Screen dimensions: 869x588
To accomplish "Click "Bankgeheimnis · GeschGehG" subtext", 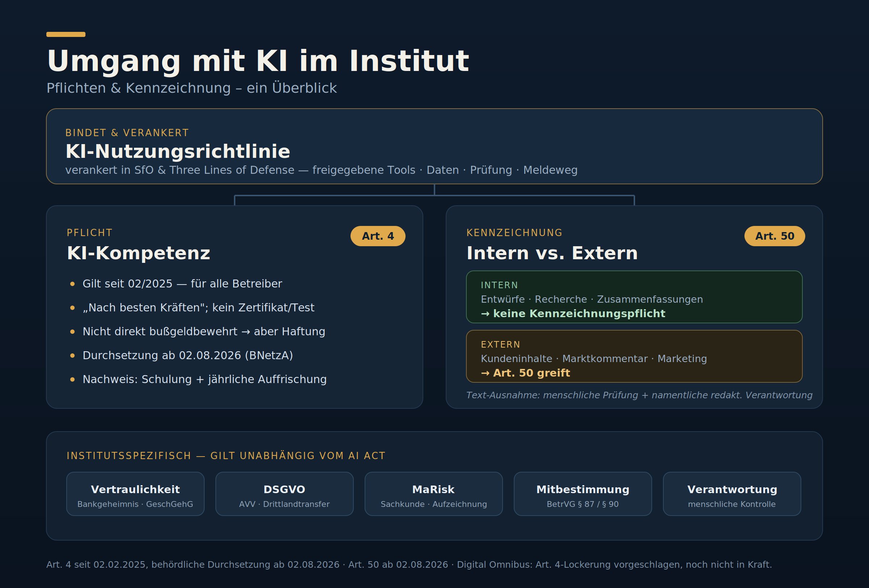I will (135, 504).
